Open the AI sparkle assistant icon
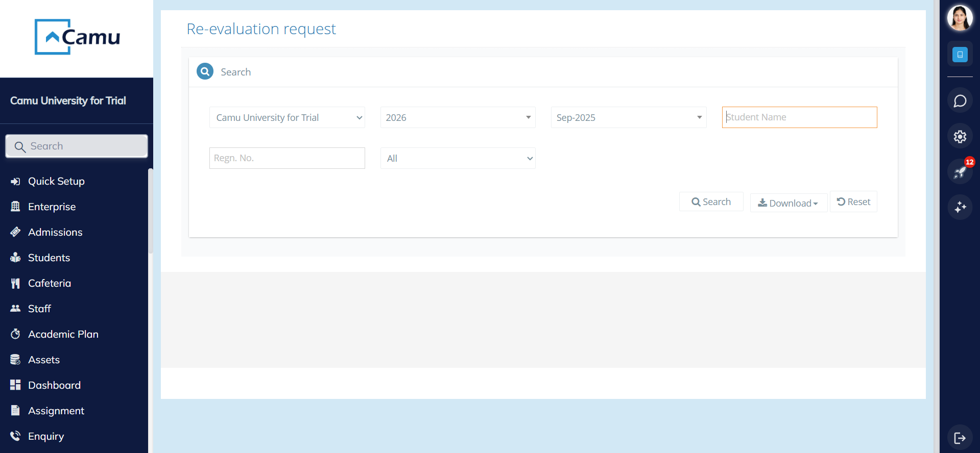This screenshot has height=453, width=980. coord(960,207)
